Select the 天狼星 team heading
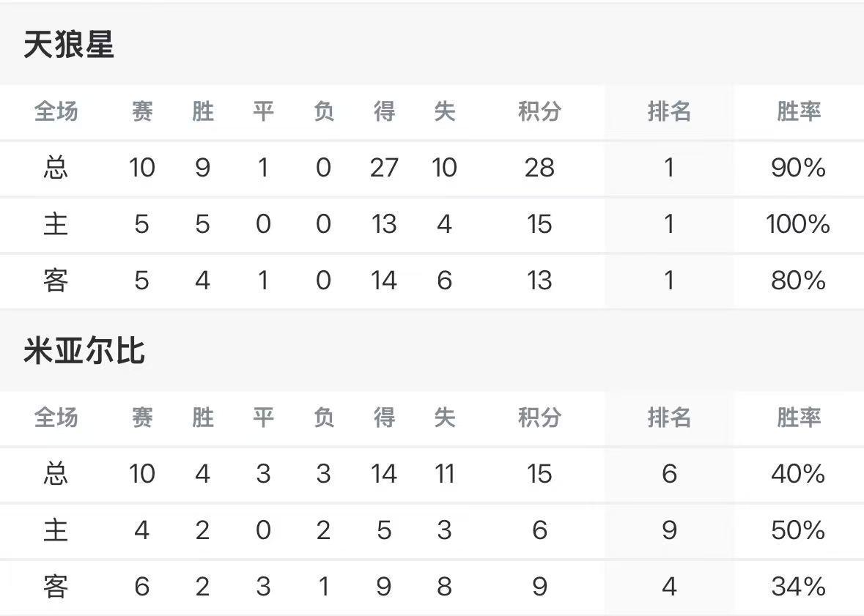This screenshot has height=616, width=864. 69,45
